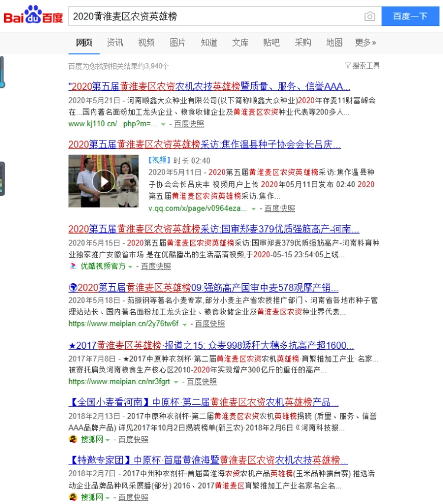The image size is (443, 504).
Task: Expand the 更多 menu
Action: [x=365, y=42]
